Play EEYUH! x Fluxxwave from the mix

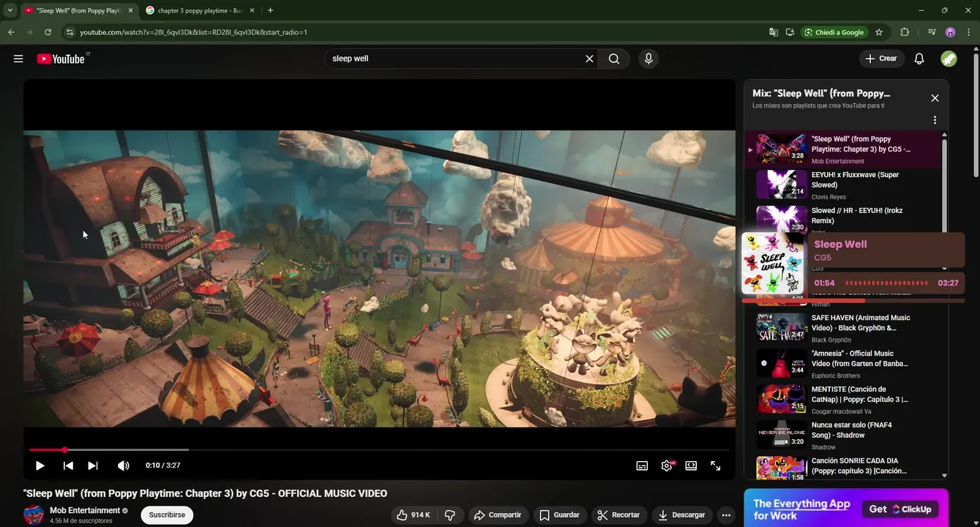coord(843,186)
